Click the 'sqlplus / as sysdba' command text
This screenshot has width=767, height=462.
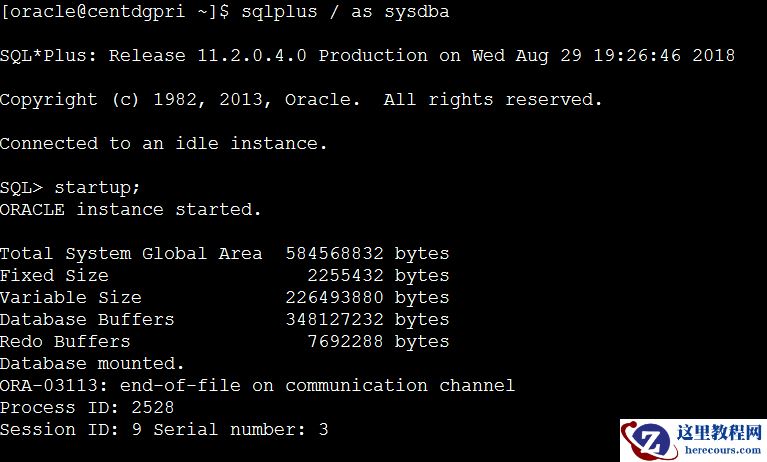[x=345, y=12]
